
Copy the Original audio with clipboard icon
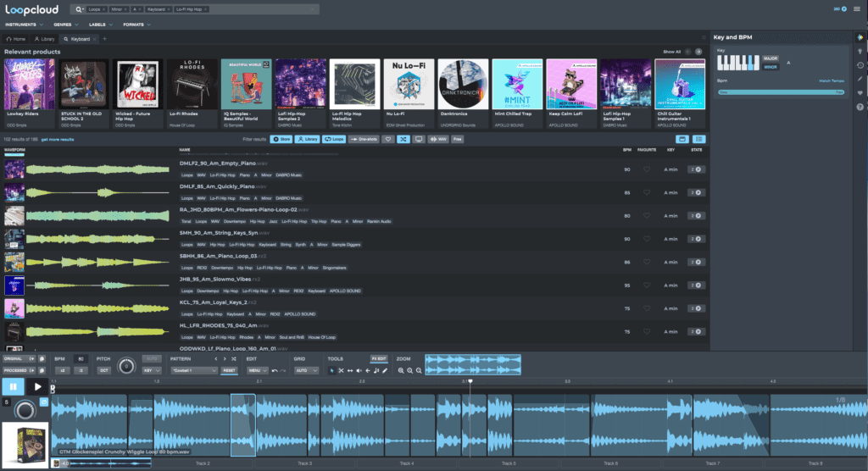point(42,359)
